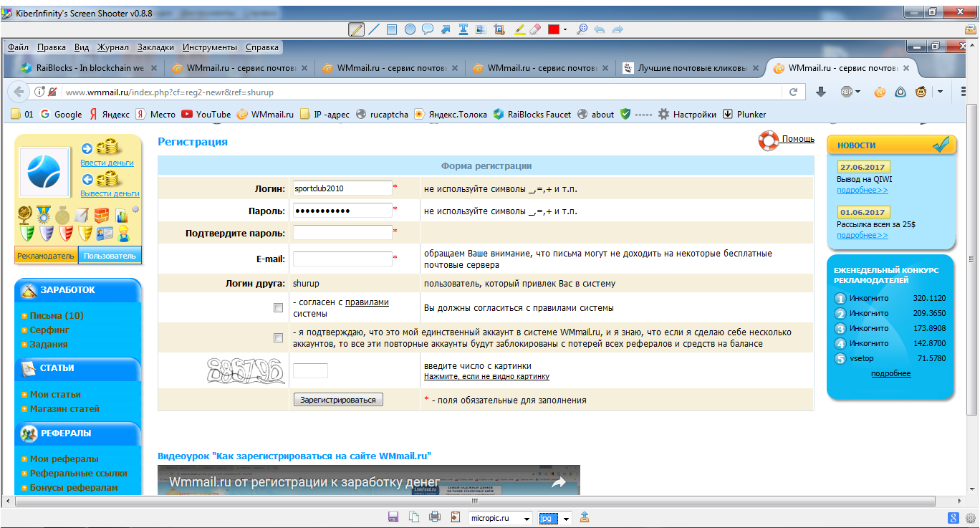Click the video share arrow icon
Image resolution: width=980 pixels, height=528 pixels.
click(x=559, y=483)
